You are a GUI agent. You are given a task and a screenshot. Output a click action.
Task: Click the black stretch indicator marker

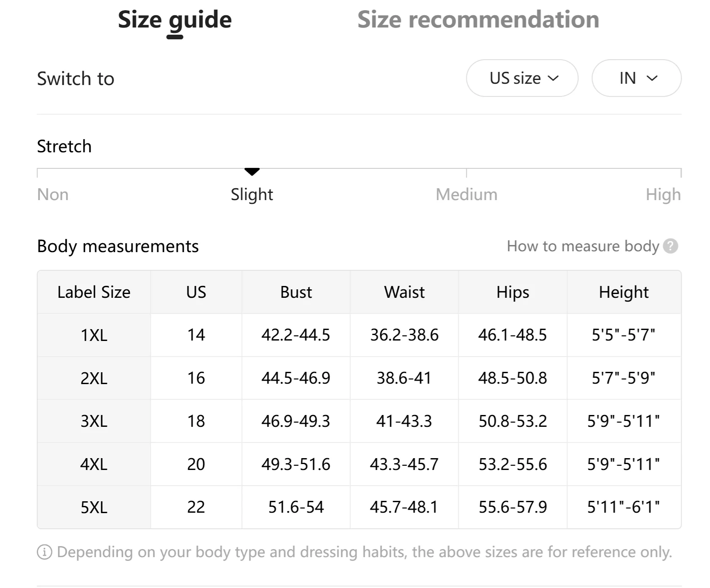(252, 171)
